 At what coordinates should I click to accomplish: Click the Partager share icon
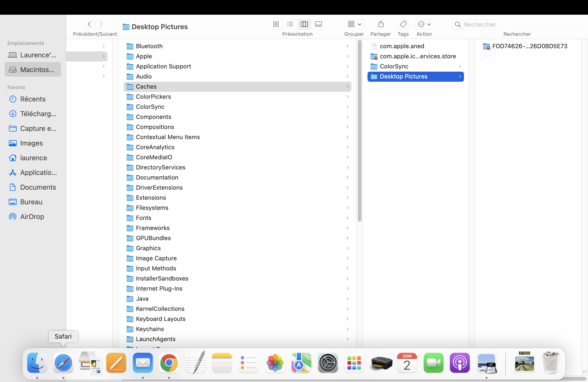(380, 24)
